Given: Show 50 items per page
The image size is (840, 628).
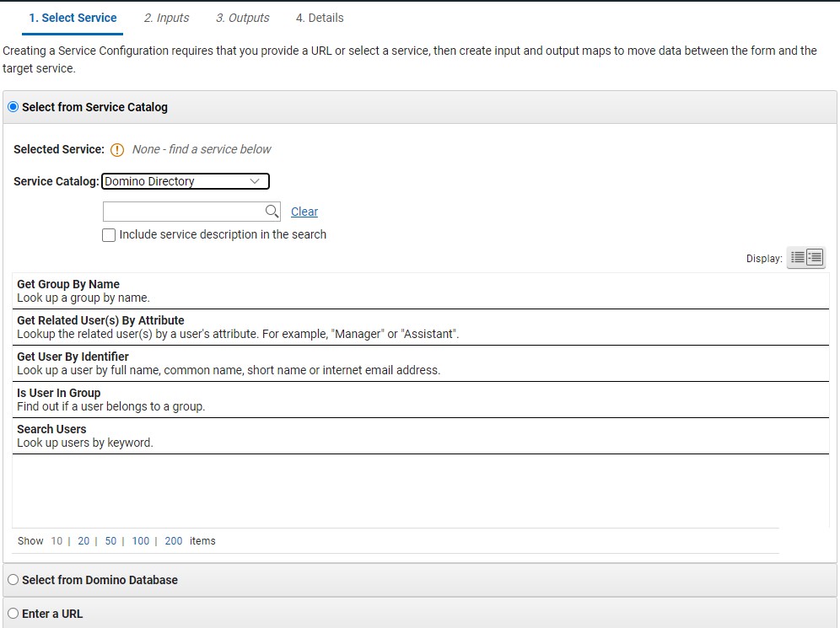Looking at the screenshot, I should tap(110, 540).
